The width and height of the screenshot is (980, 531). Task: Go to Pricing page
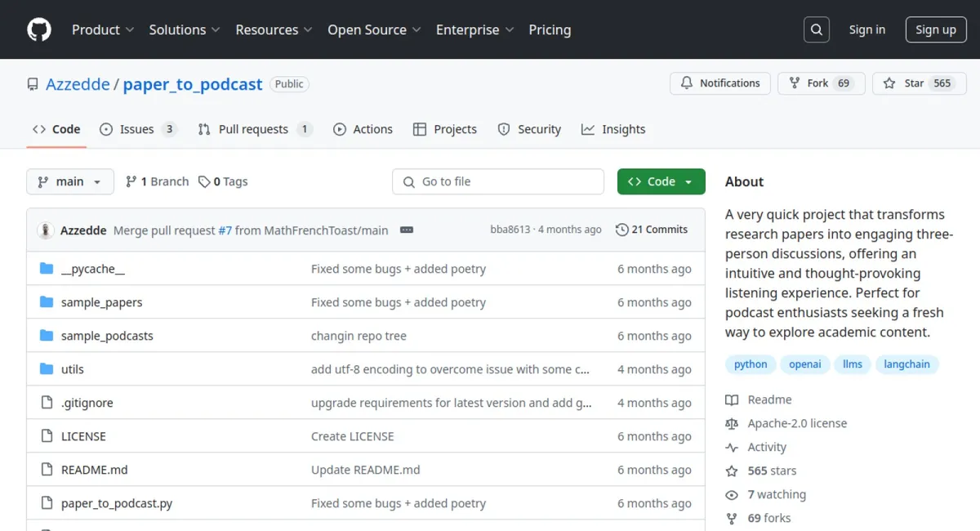(x=550, y=29)
